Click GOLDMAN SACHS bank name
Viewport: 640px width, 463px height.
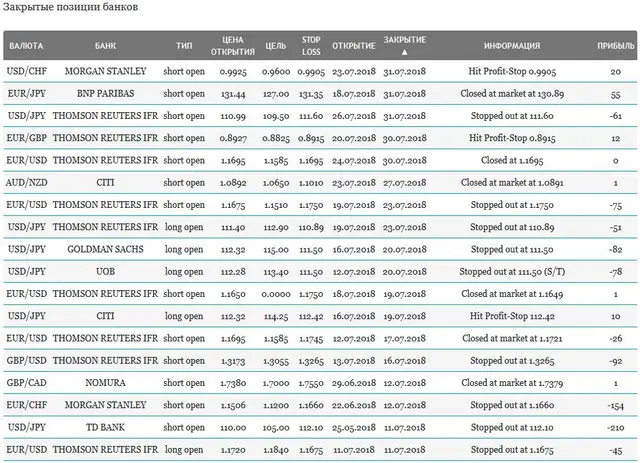point(105,249)
